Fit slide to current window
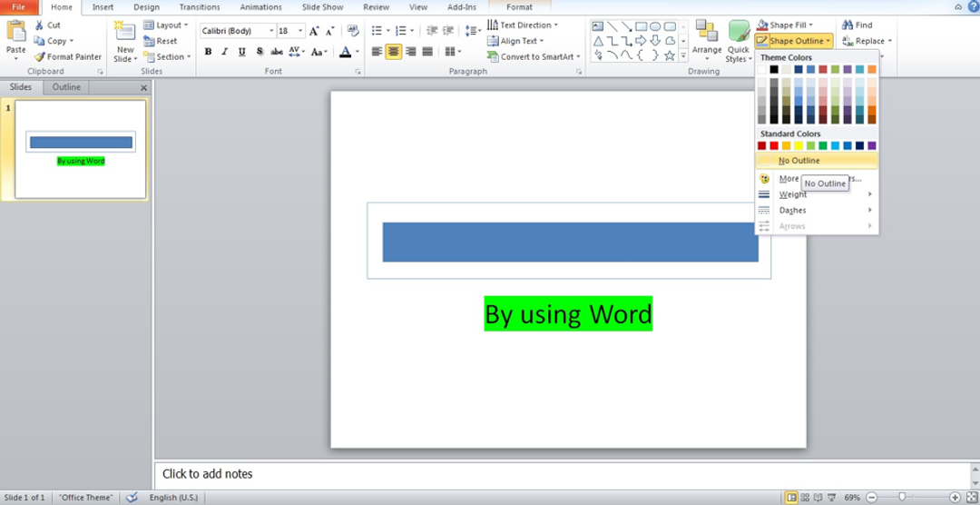The height and width of the screenshot is (505, 980). 971,498
